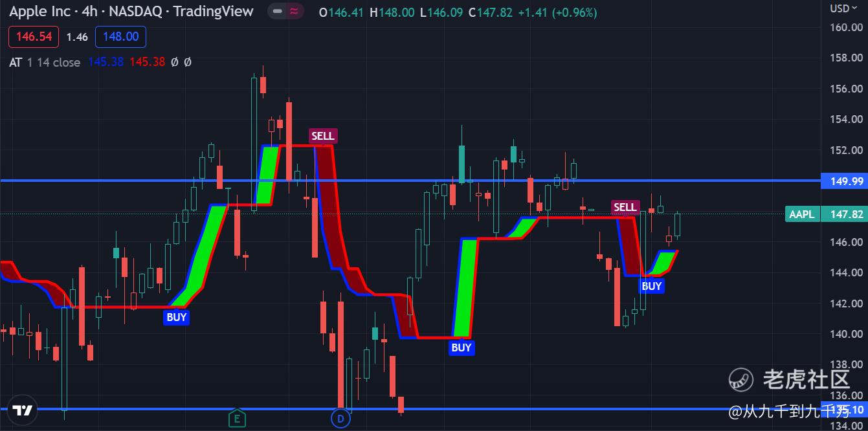Click the pink wave data-mode icon
868x431 pixels.
click(x=295, y=12)
